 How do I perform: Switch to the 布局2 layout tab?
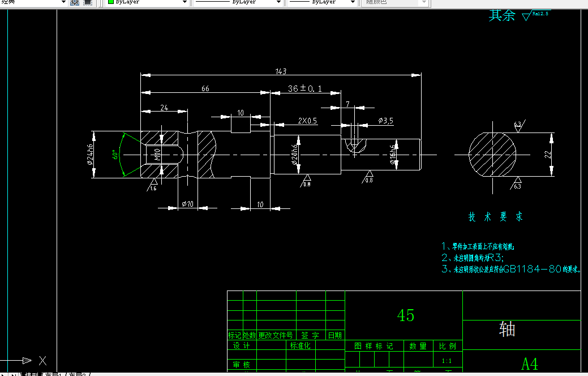(78, 374)
